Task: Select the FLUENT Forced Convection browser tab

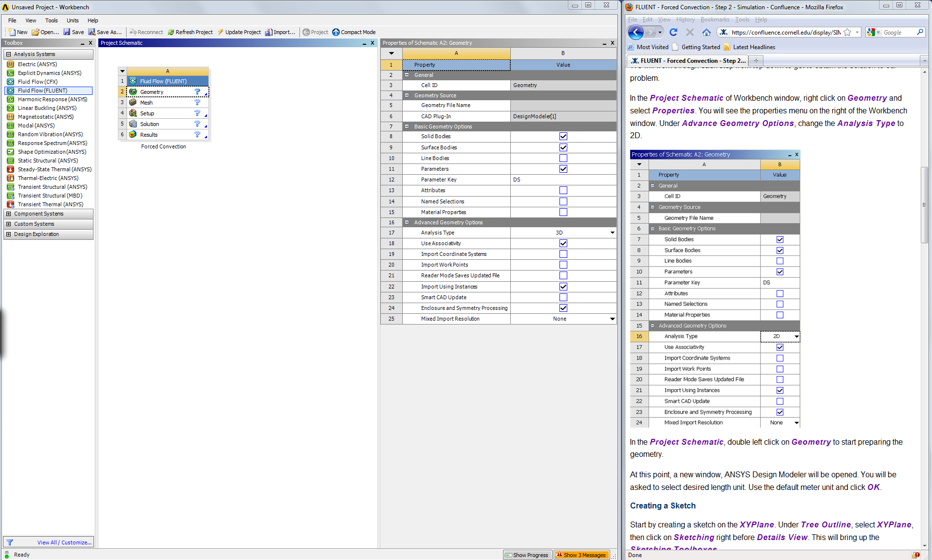Action: pos(688,61)
